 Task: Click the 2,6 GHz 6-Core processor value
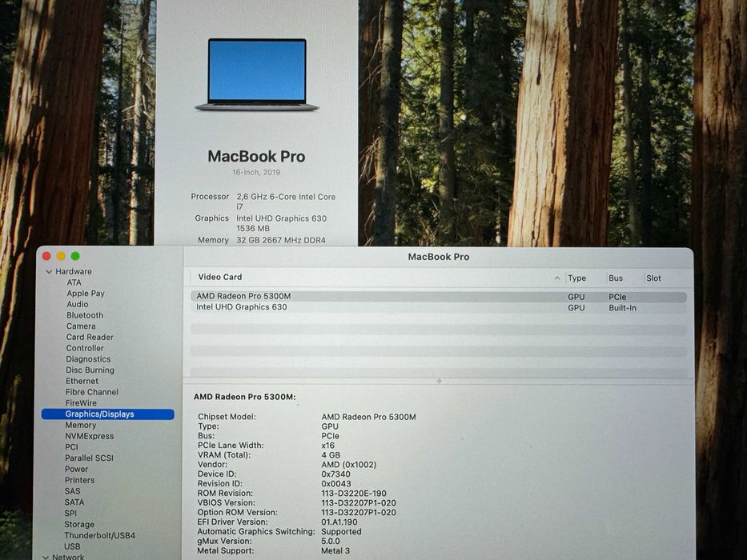click(286, 202)
